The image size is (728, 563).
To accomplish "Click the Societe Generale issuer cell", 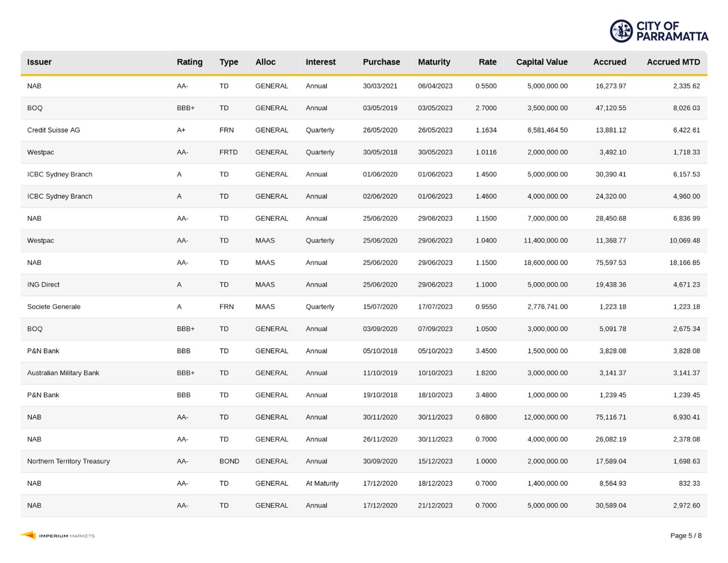I will coord(54,307).
